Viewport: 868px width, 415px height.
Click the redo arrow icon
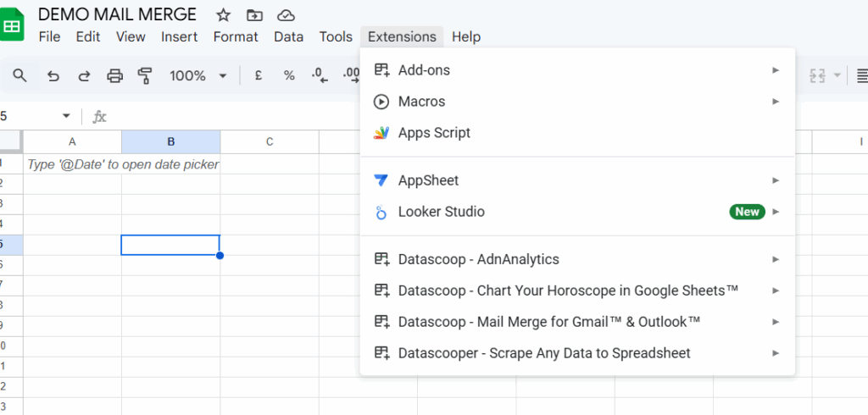[x=84, y=76]
